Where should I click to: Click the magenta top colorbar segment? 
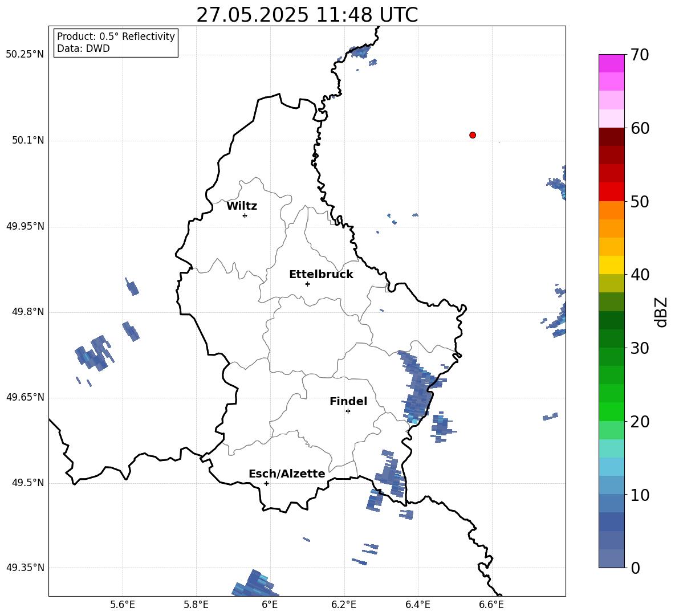point(612,63)
